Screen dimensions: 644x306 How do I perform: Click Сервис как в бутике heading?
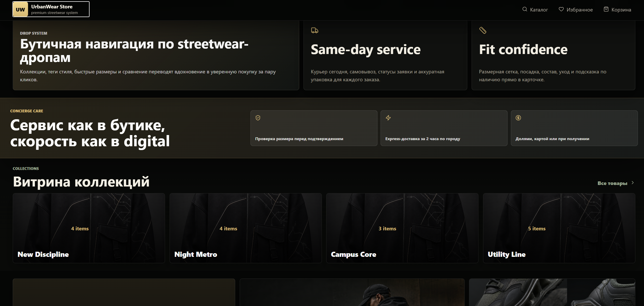click(x=90, y=133)
